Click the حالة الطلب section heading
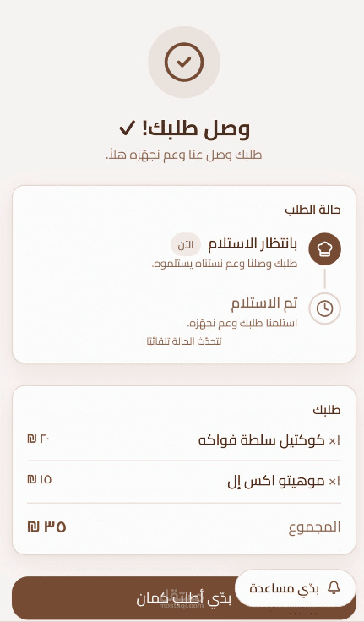Image resolution: width=364 pixels, height=622 pixels. coord(312,210)
